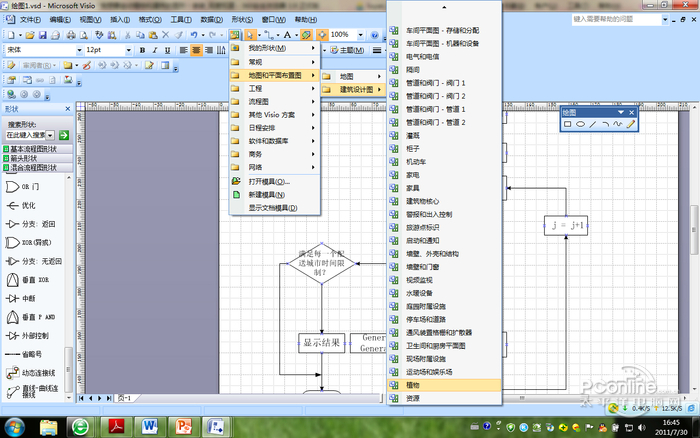Open the 格式 menu
The width and height of the screenshot is (700, 438).
tap(150, 20)
